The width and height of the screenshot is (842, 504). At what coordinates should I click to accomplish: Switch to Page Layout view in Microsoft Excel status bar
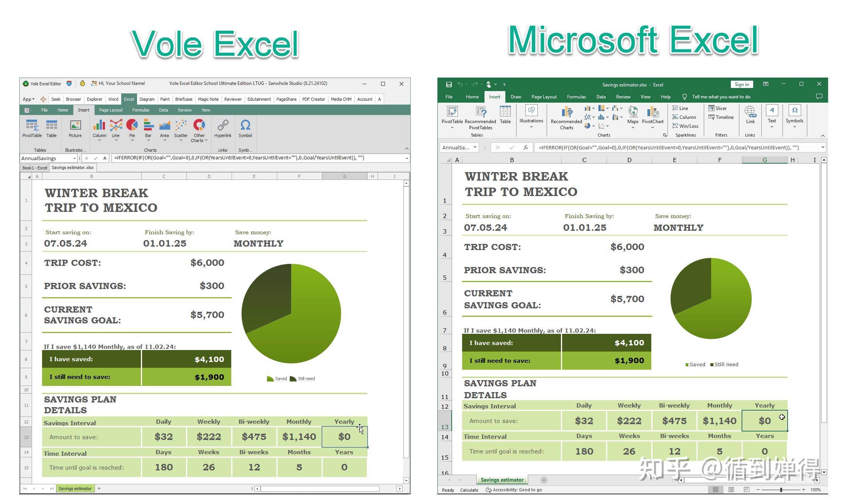tap(731, 490)
